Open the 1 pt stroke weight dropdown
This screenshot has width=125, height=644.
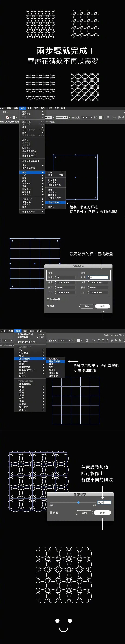(x=11, y=340)
